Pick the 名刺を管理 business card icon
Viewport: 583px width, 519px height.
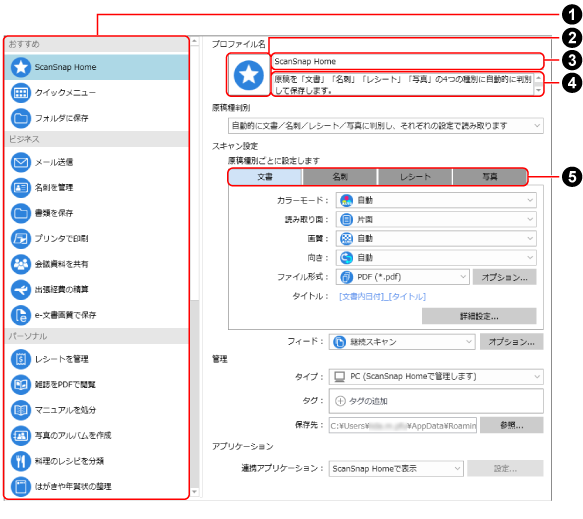21,188
